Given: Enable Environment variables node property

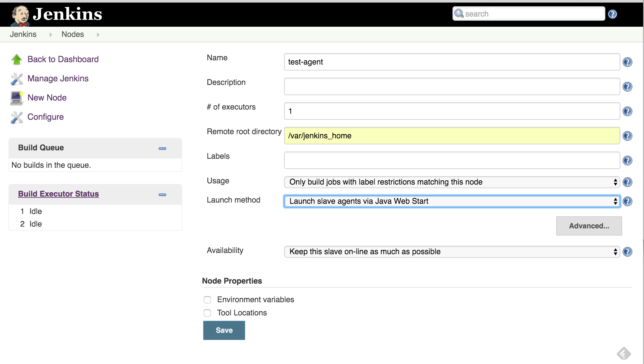Looking at the screenshot, I should pos(207,299).
